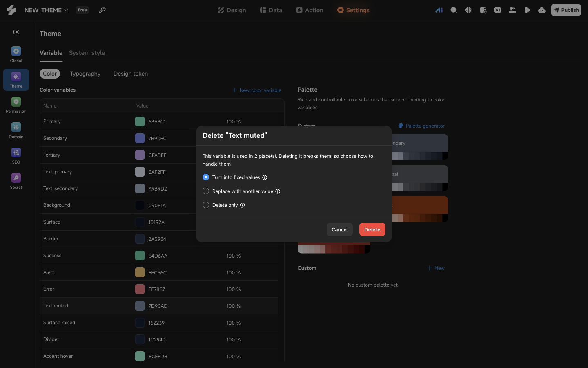The image size is (588, 368).
Task: Open the System style tab
Action: pos(87,53)
